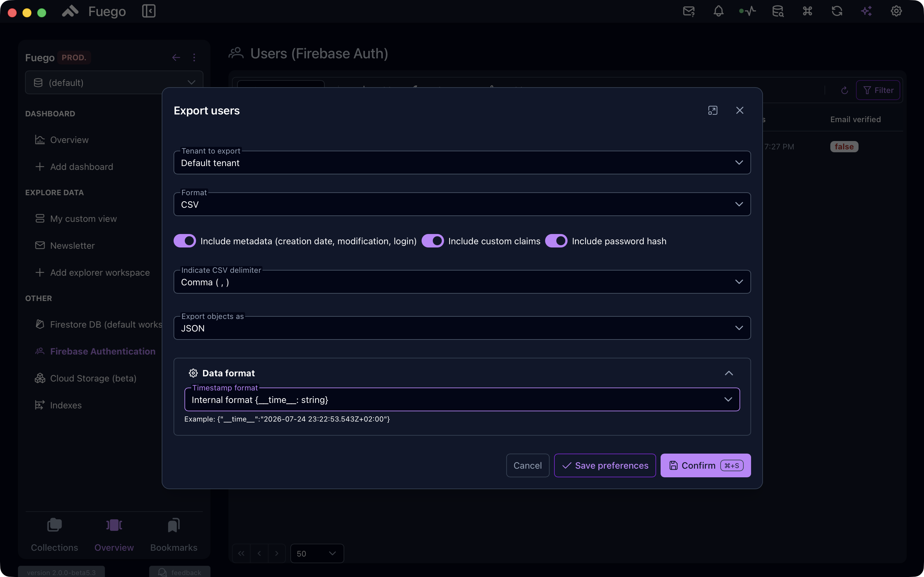
Task: Toggle sidebar collapse icon next to Fuego
Action: click(149, 11)
